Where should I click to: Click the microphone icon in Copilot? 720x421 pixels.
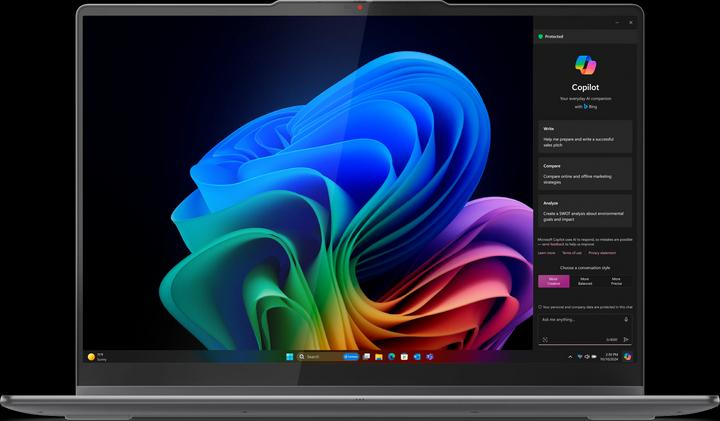[626, 320]
